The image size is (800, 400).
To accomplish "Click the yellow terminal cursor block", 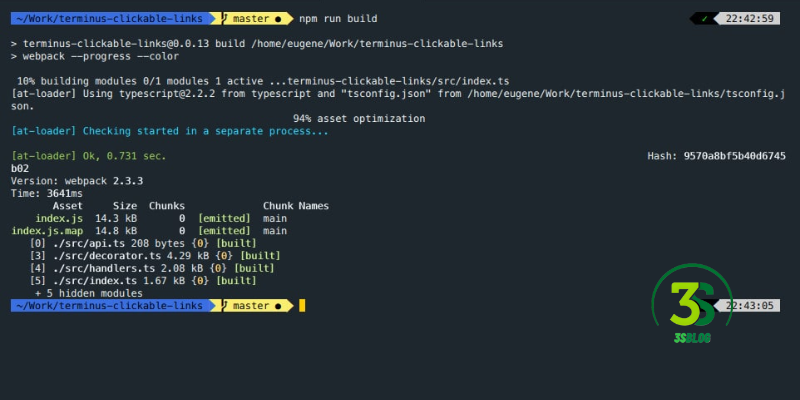I will click(302, 306).
